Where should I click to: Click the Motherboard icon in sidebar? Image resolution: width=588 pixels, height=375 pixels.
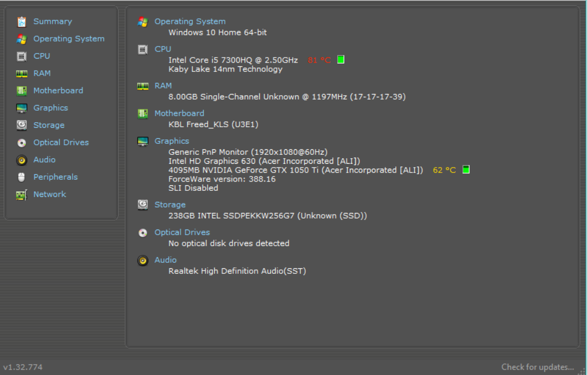pyautogui.click(x=22, y=91)
